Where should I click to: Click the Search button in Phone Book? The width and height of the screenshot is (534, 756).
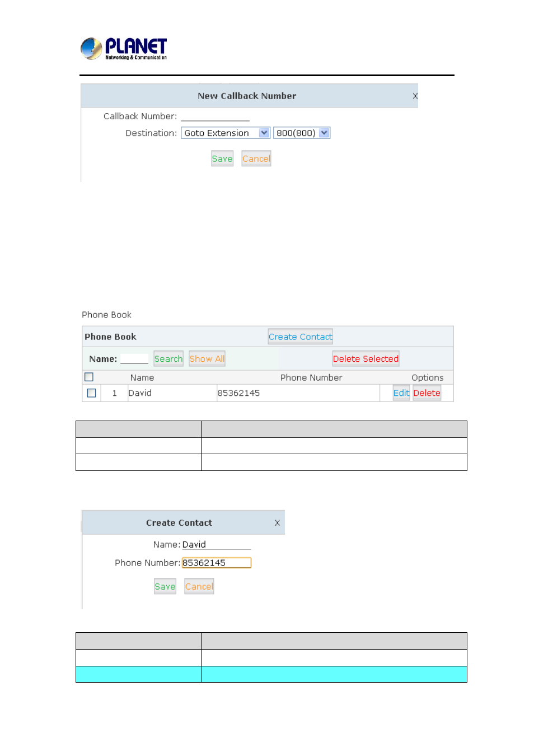pos(168,359)
